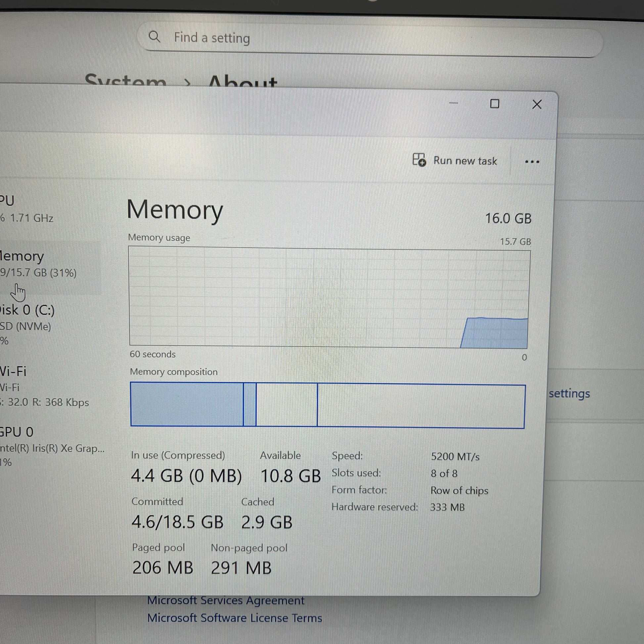Maximize the Task Manager window

494,104
